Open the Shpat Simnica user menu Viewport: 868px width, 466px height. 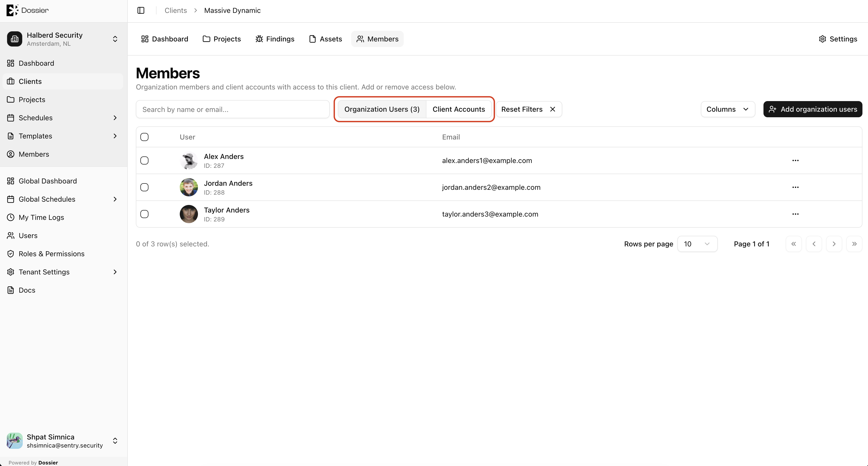coord(63,441)
